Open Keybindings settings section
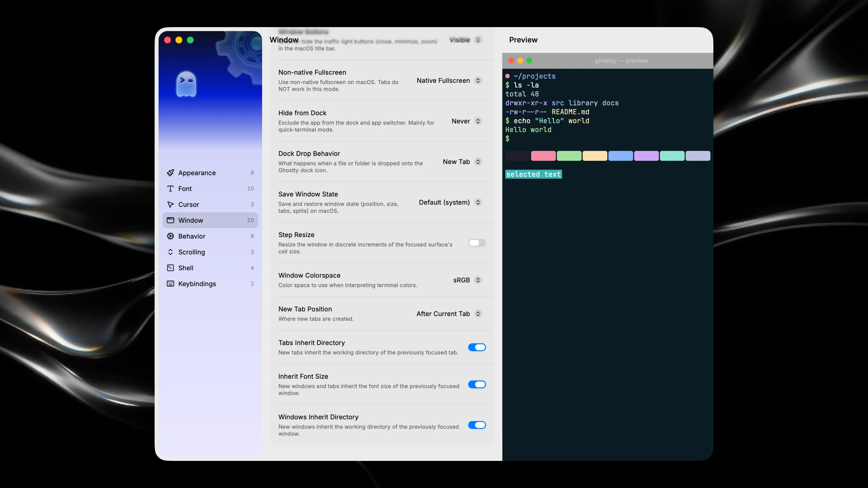The image size is (868, 488). 210,284
